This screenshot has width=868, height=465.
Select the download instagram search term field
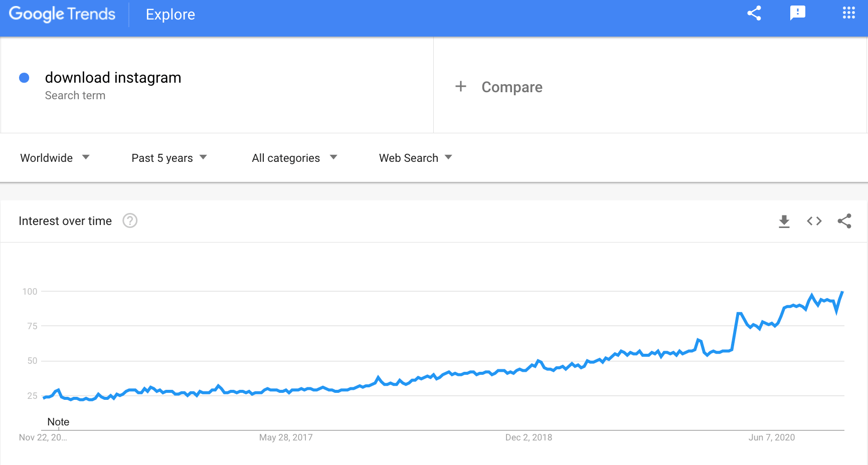[217, 85]
